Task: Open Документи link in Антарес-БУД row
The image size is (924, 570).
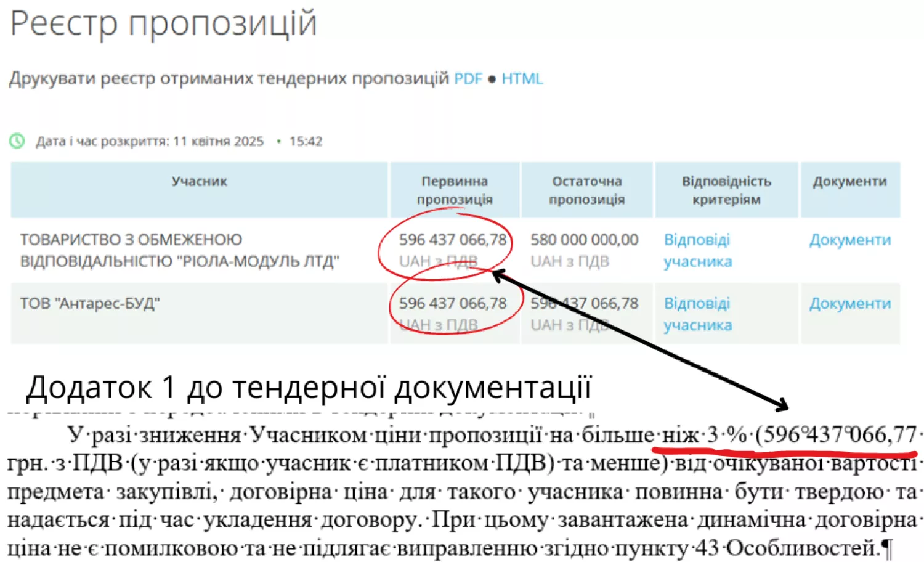Action: [x=849, y=303]
